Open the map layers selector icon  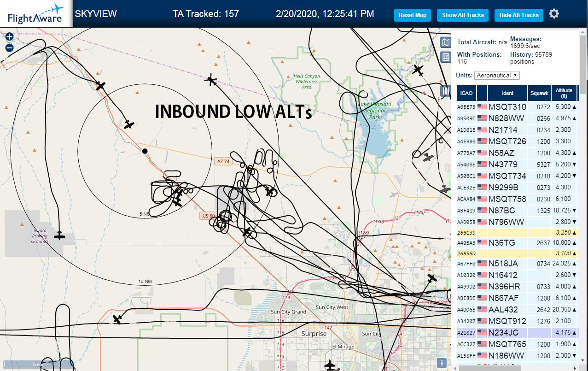(445, 43)
